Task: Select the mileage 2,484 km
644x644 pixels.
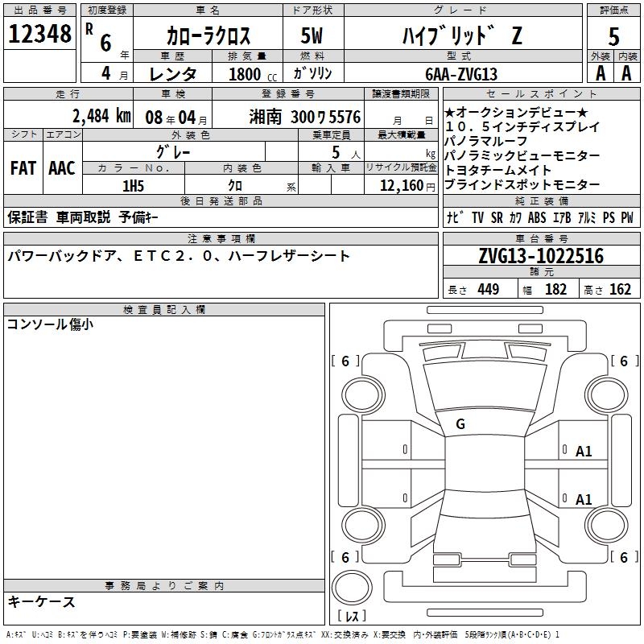Action: coord(101,116)
